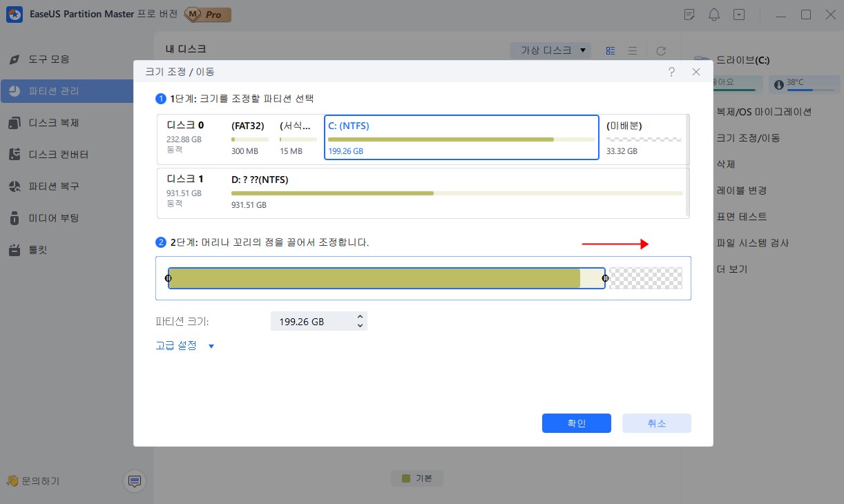Select the C: (NTFS) partition
Viewport: 844px width, 504px height.
point(461,137)
